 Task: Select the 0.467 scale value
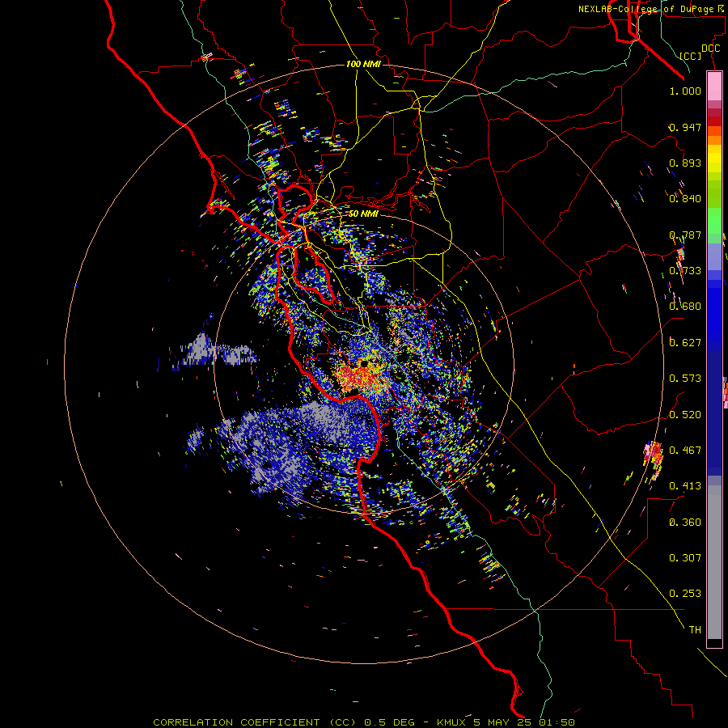pyautogui.click(x=685, y=451)
